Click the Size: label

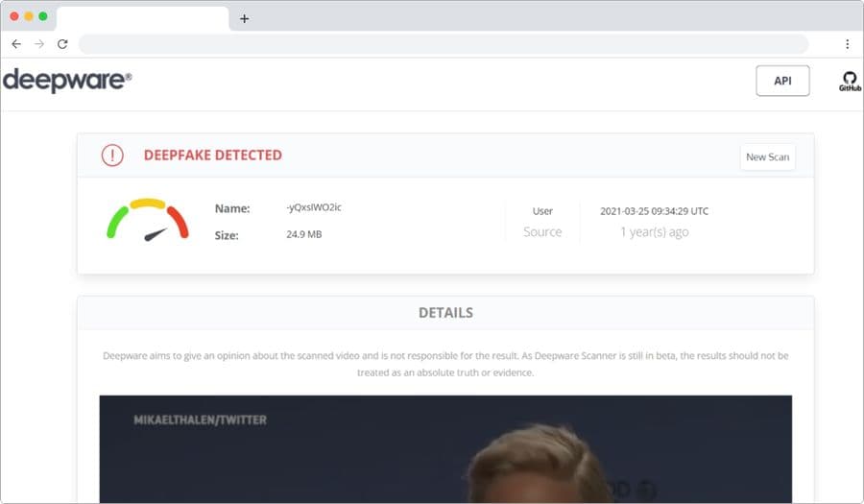tap(227, 236)
